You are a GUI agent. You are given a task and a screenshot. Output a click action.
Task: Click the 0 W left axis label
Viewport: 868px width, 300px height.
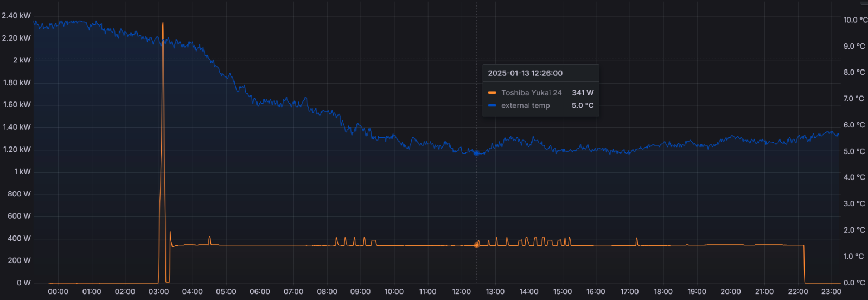(24, 283)
